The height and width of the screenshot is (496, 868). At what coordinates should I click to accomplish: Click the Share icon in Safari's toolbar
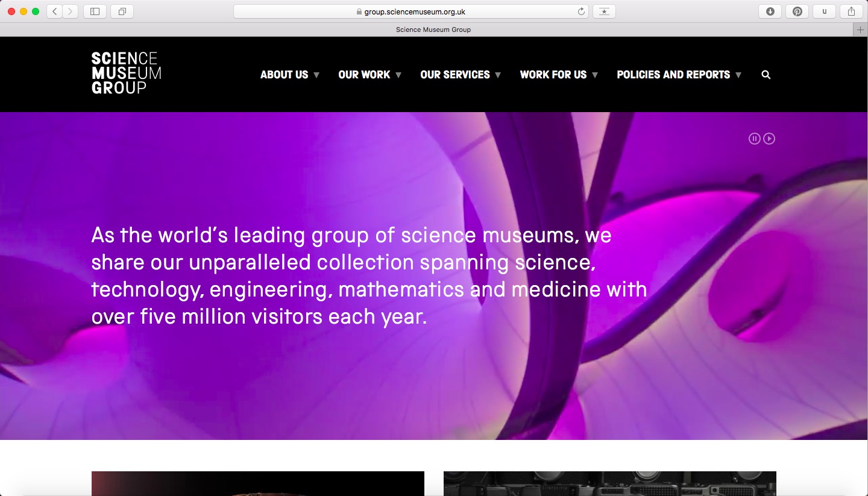pos(851,11)
